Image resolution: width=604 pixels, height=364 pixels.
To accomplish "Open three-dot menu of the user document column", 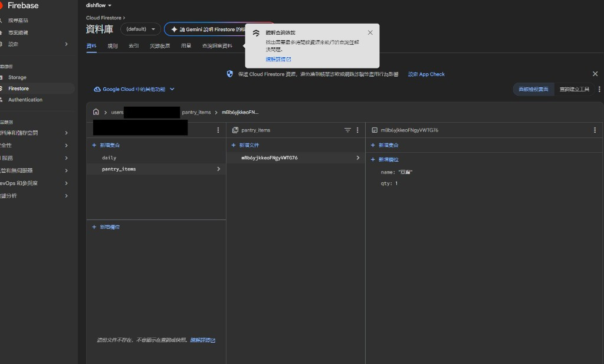I will click(x=218, y=130).
